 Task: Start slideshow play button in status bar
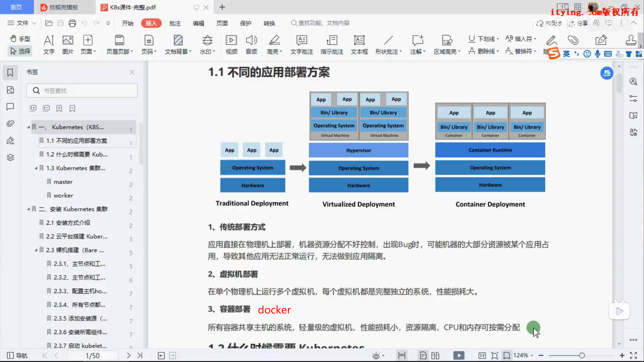[x=459, y=355]
